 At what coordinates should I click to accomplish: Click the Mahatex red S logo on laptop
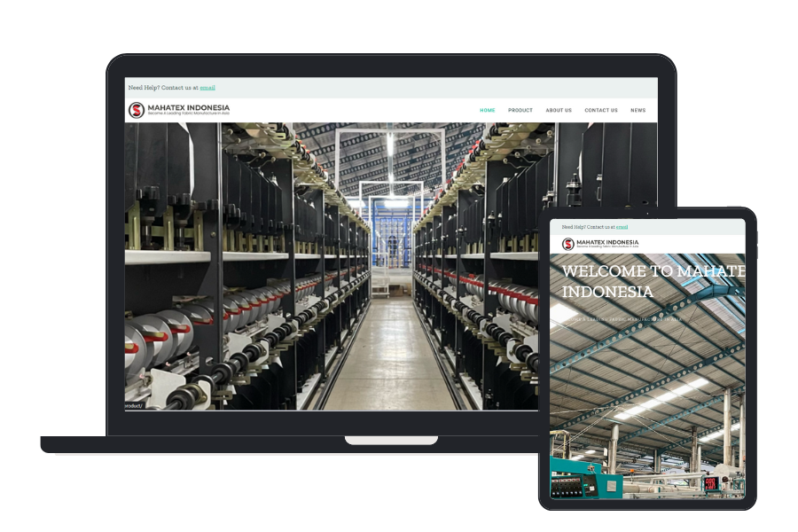tap(137, 110)
